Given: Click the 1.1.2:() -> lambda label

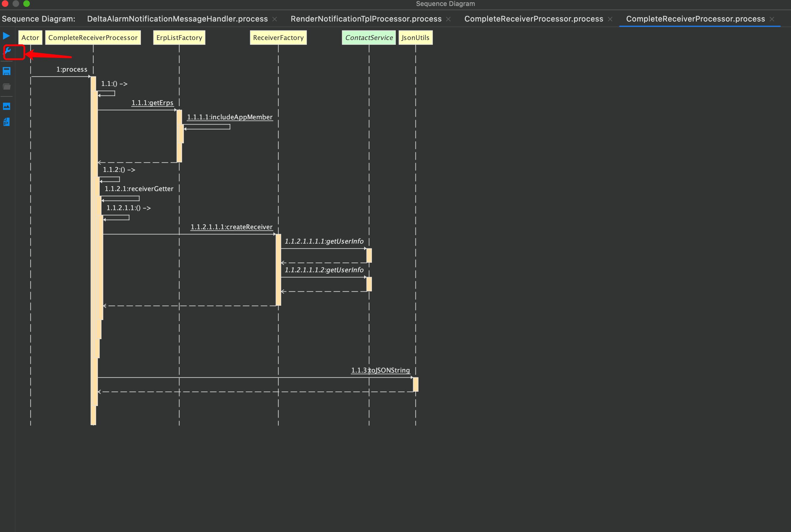Looking at the screenshot, I should 119,170.
